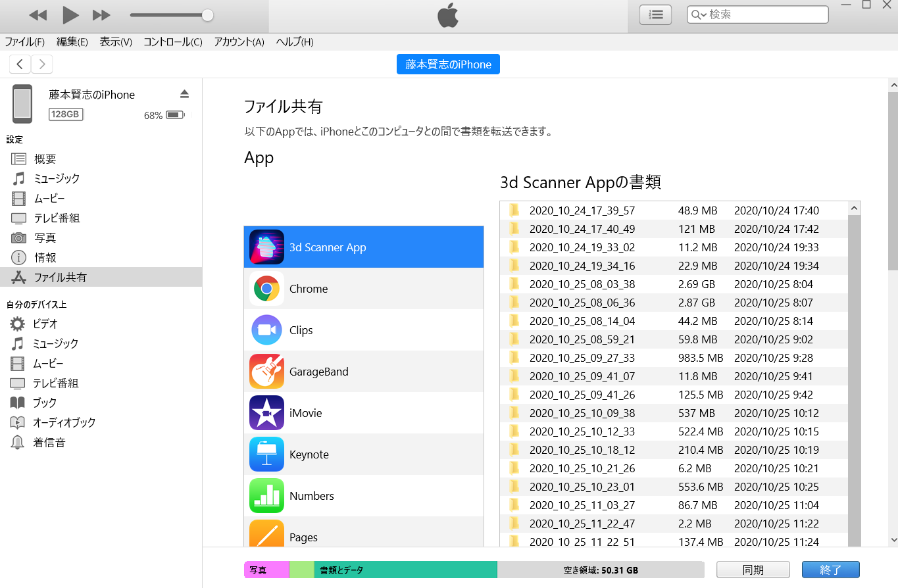
Task: Select Numbers in the app list
Action: [364, 496]
